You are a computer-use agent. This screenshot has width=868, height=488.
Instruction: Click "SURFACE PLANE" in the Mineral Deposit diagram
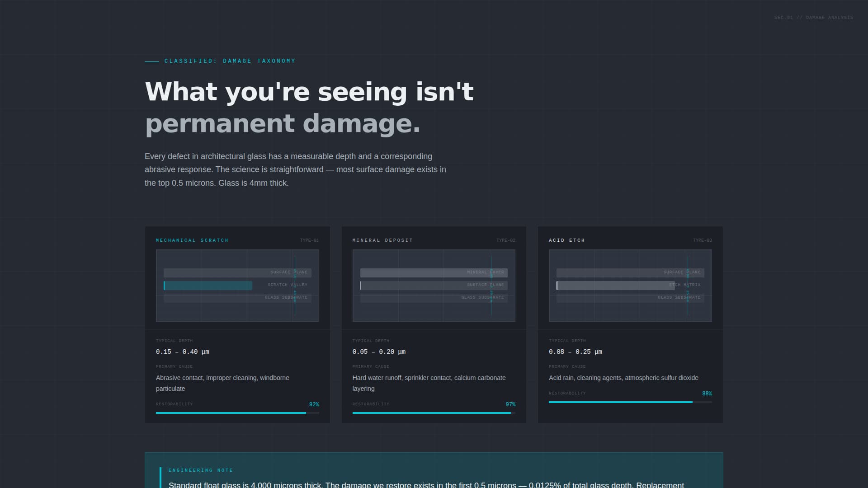[x=486, y=285]
